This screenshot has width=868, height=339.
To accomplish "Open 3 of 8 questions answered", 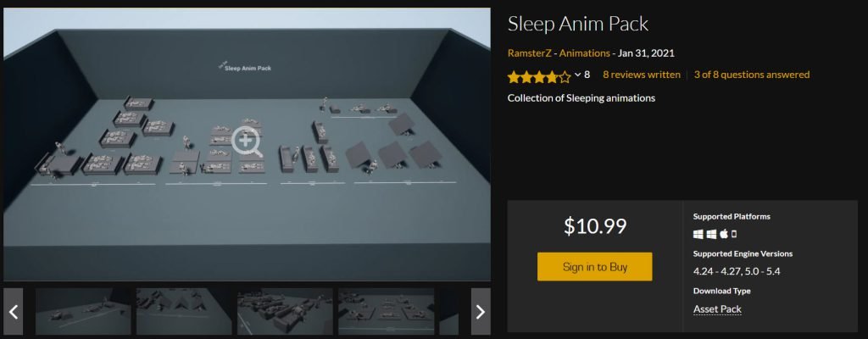I will [752, 75].
